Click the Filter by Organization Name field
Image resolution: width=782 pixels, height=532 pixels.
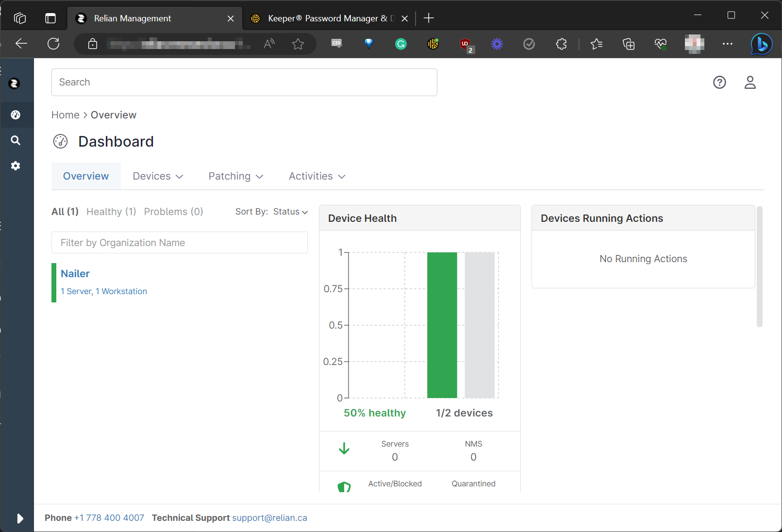(x=180, y=243)
